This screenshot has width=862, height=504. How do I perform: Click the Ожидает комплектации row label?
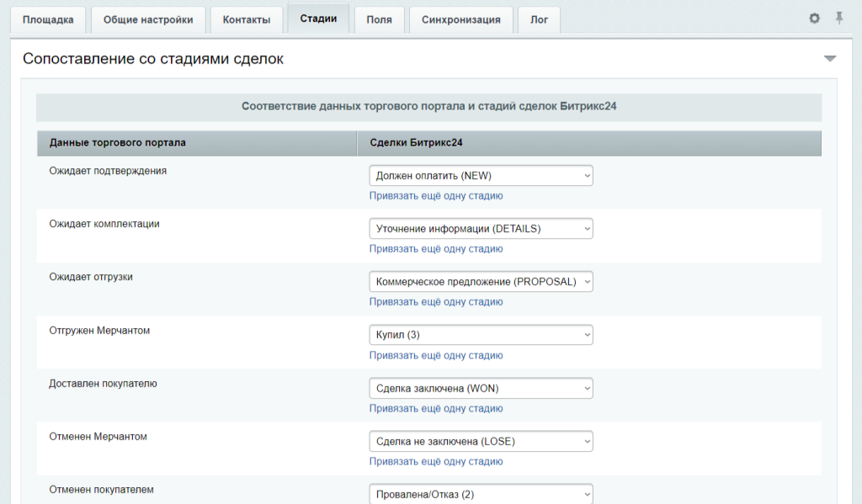coord(104,224)
